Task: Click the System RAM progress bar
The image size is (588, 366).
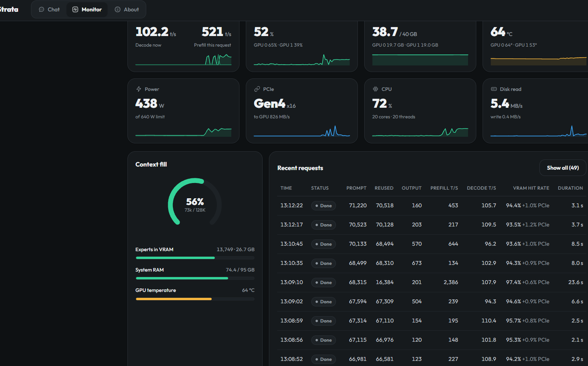Action: coord(195,278)
